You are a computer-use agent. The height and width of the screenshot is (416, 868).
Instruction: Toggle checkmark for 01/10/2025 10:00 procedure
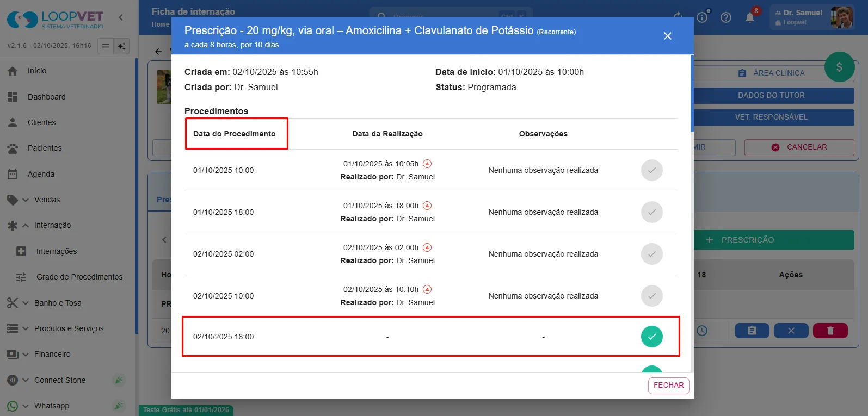[x=652, y=170]
